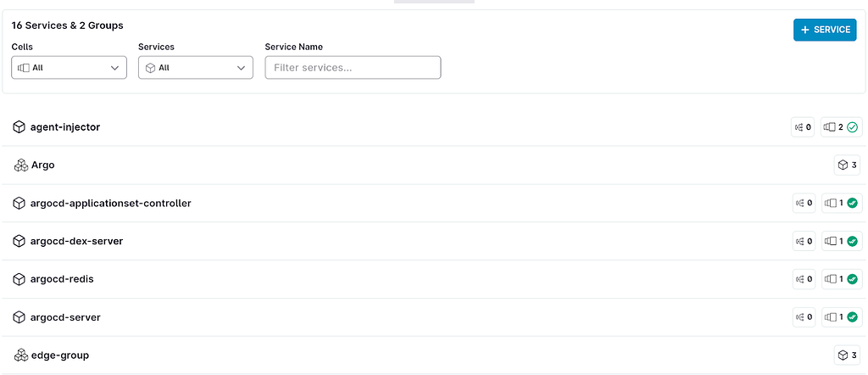
Task: Click argocd-applicationset-controller dependency badge
Action: coord(804,204)
